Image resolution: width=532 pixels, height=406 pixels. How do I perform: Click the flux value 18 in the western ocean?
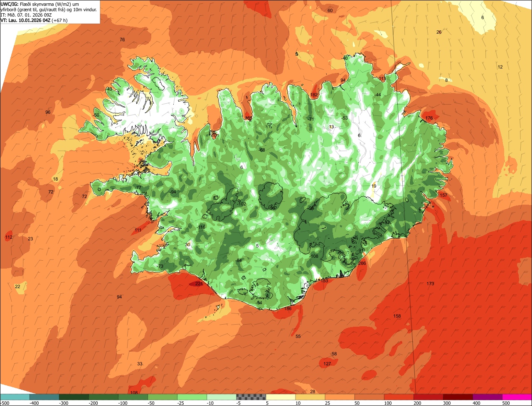[x=56, y=179]
